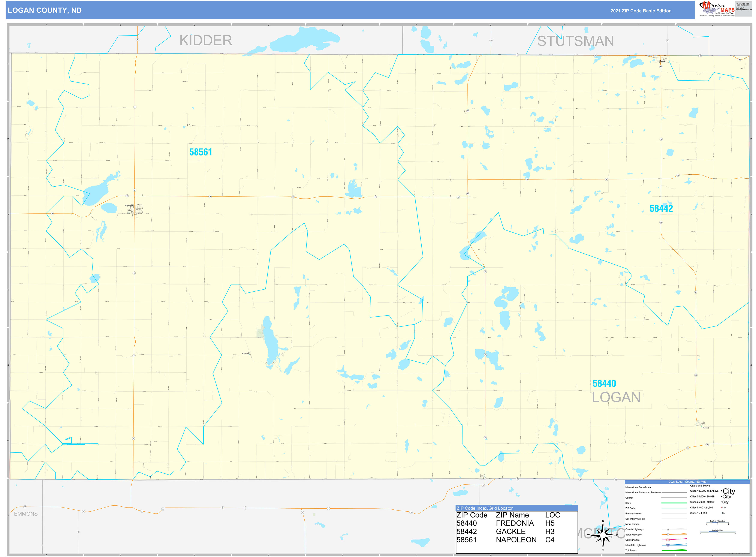Toggle the ZIP Code boundary line in legend

674,508
